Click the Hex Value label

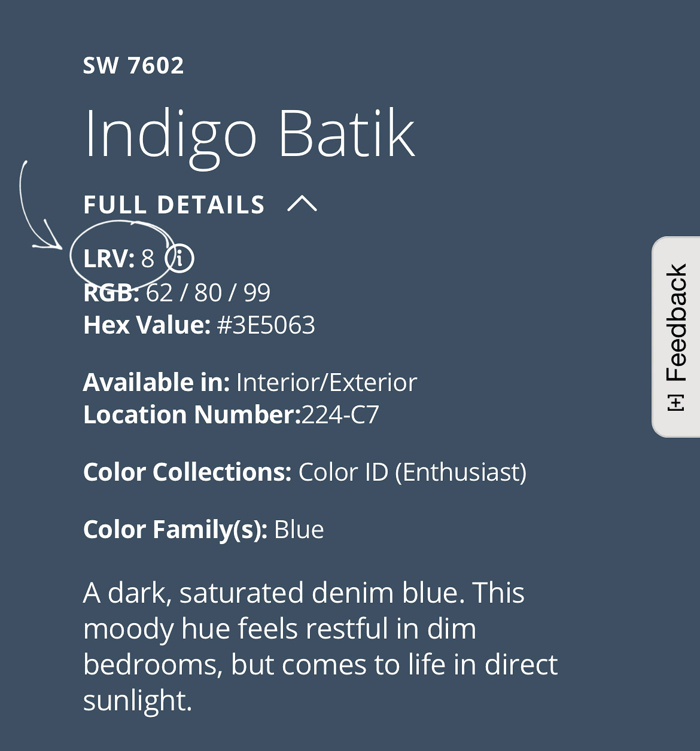pyautogui.click(x=147, y=325)
